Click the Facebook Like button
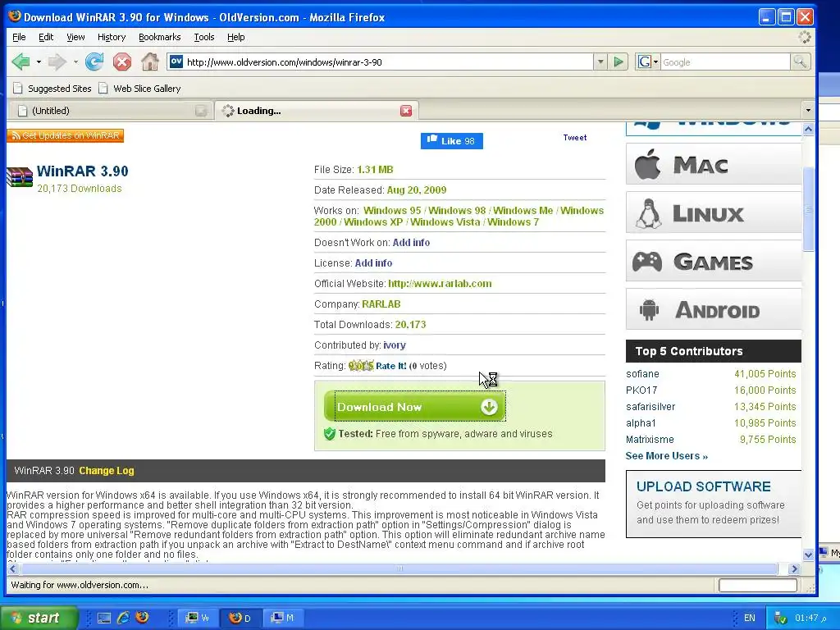Viewport: 840px width, 630px height. (x=452, y=141)
